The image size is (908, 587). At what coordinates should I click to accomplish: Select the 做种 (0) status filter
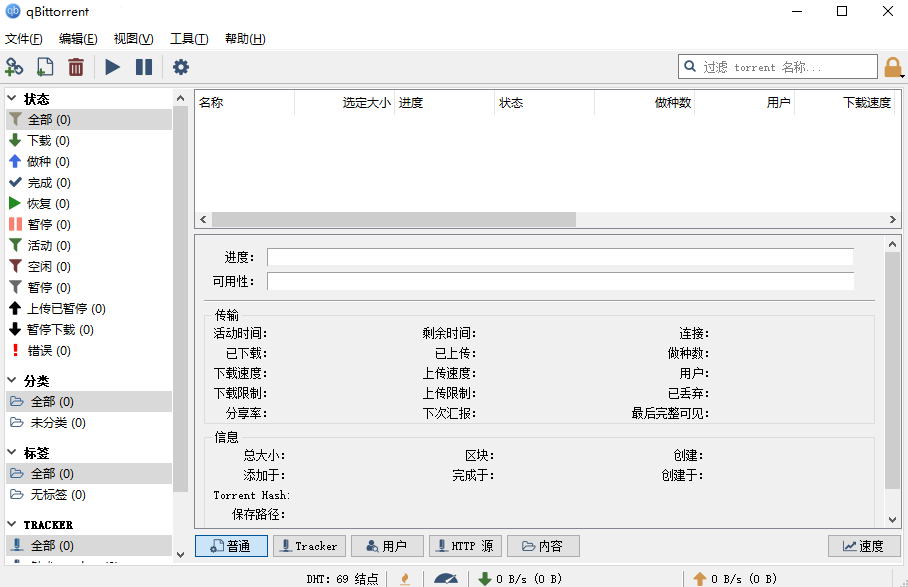tap(48, 162)
